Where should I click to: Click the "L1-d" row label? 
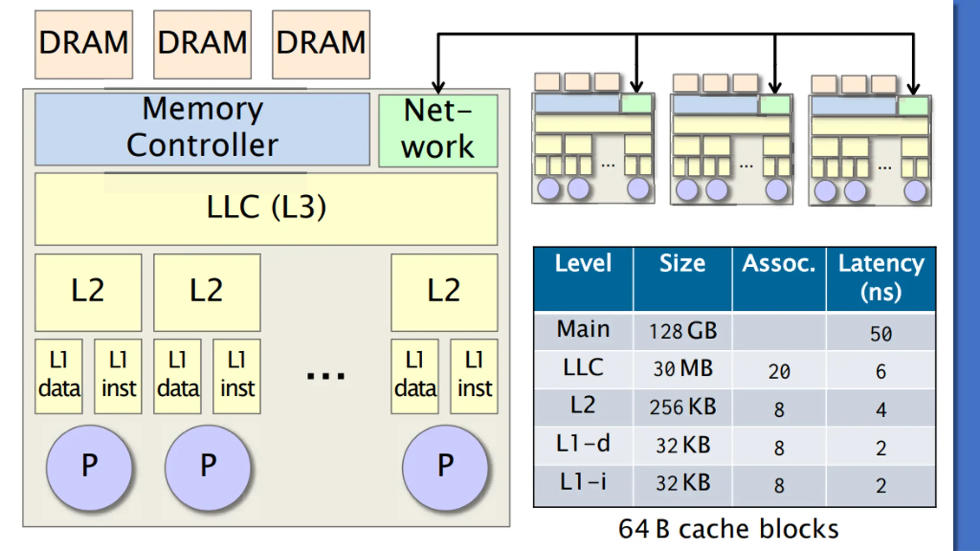click(583, 444)
